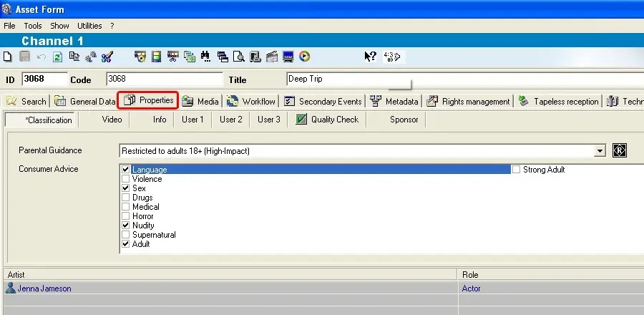Click the green Refresh toolbar icon

click(x=57, y=57)
